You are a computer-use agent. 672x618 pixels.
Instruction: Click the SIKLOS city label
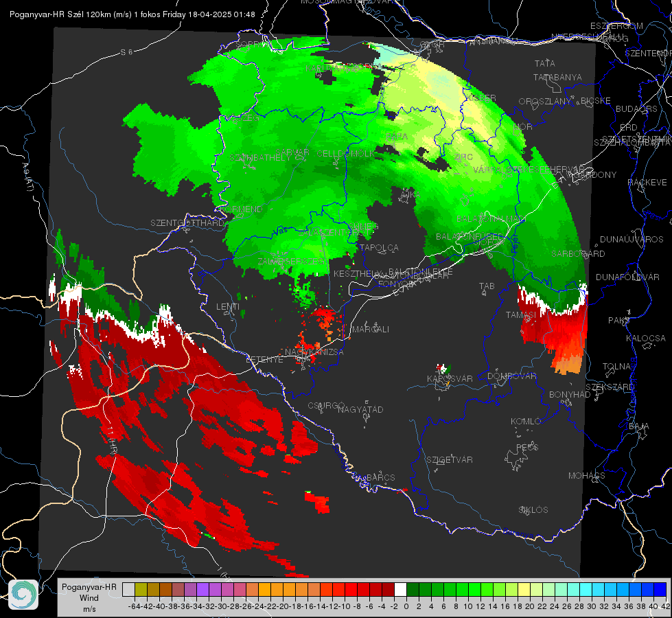pos(533,510)
